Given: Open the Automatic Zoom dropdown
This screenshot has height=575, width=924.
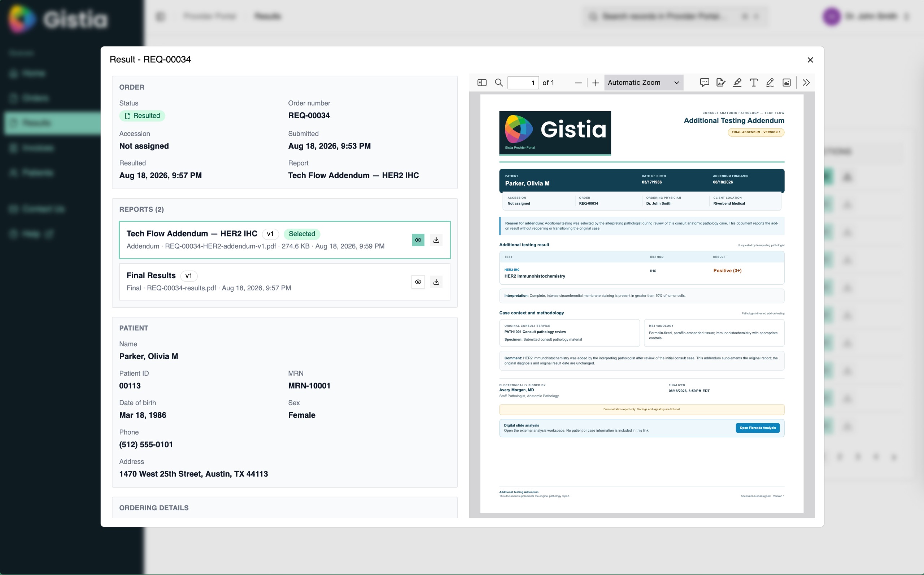Looking at the screenshot, I should pyautogui.click(x=644, y=82).
